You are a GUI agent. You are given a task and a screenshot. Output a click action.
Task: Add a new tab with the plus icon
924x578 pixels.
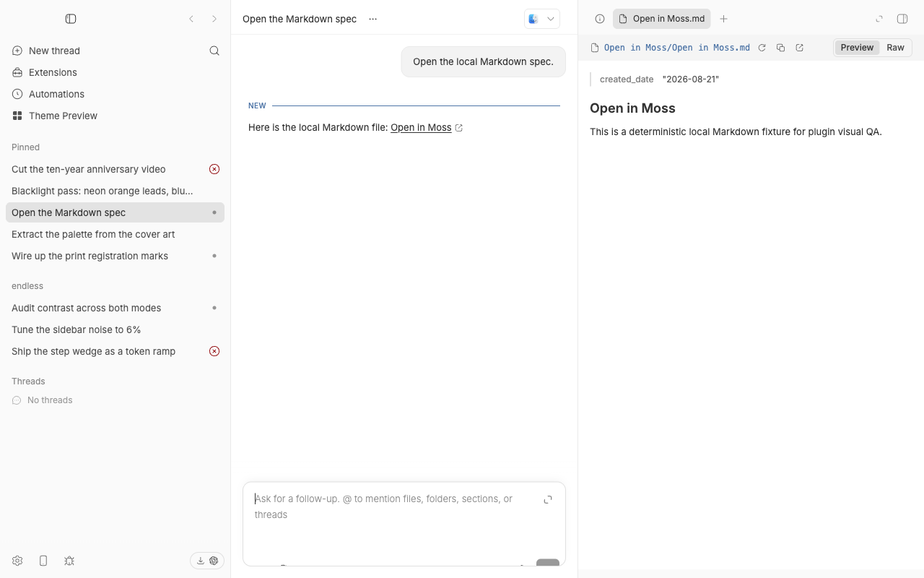(723, 19)
